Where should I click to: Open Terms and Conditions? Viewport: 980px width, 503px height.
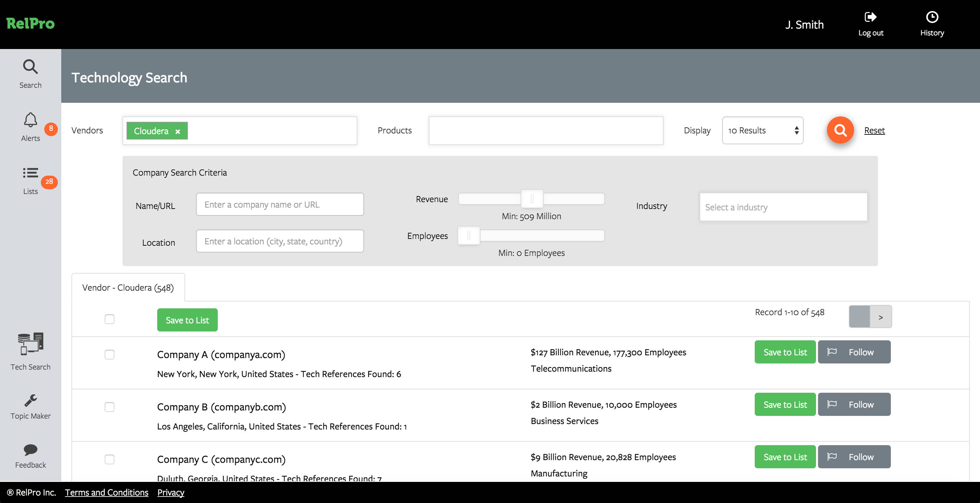(107, 492)
